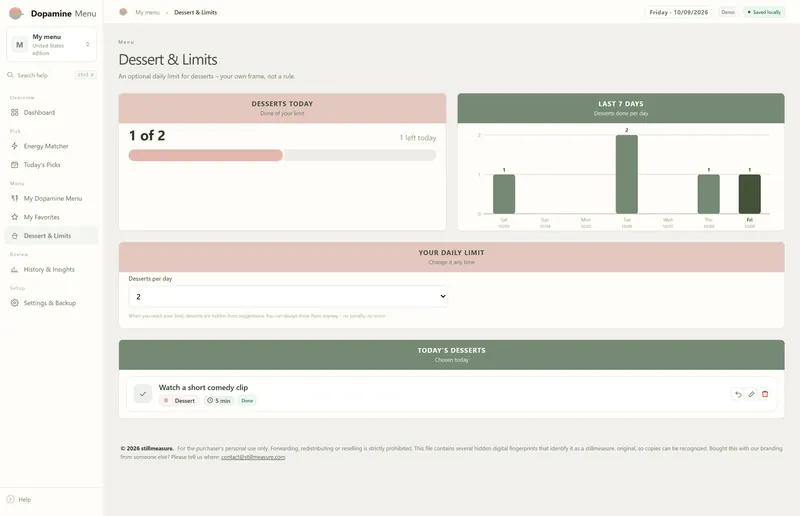The height and width of the screenshot is (516, 800).
Task: Click the Demo badge
Action: coord(728,12)
